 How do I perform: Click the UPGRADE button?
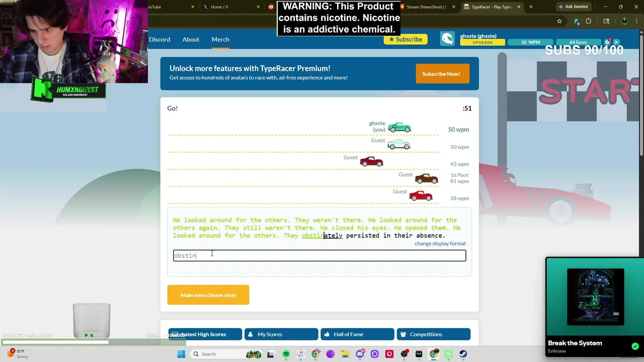coord(482,43)
